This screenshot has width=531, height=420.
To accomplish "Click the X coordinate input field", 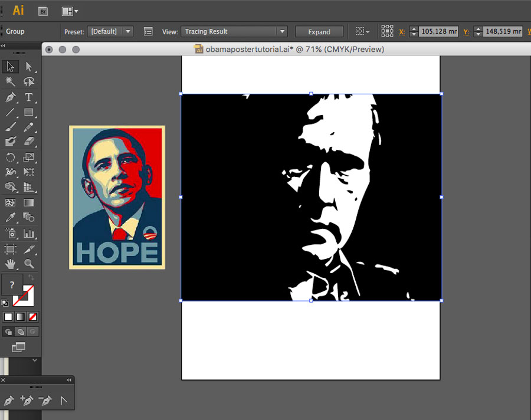I will click(439, 31).
